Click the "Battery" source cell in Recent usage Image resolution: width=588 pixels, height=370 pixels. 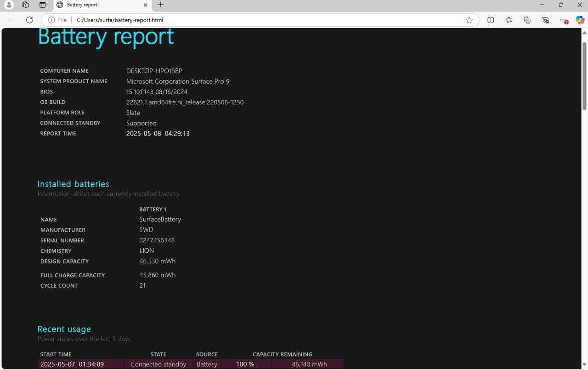point(207,364)
